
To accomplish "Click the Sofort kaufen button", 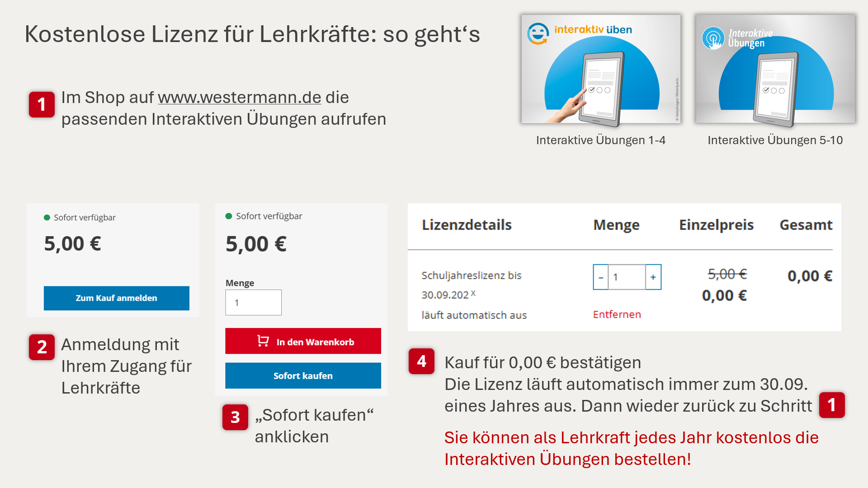I will tap(303, 375).
